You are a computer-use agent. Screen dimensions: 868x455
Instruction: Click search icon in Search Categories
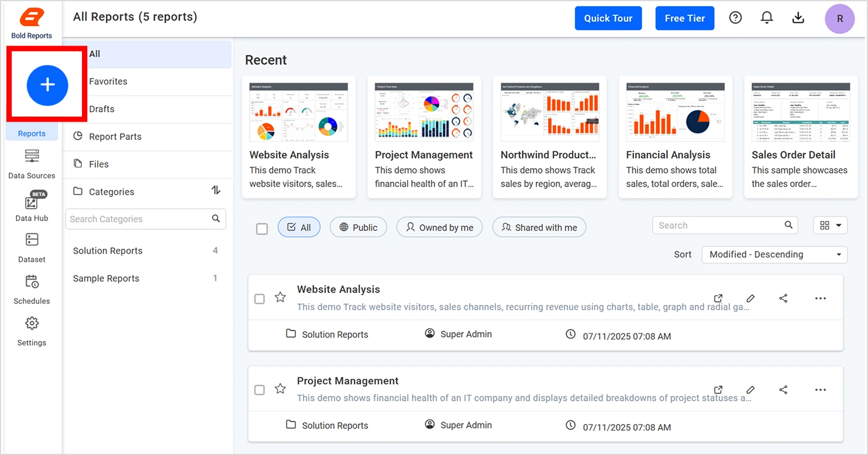(x=216, y=219)
